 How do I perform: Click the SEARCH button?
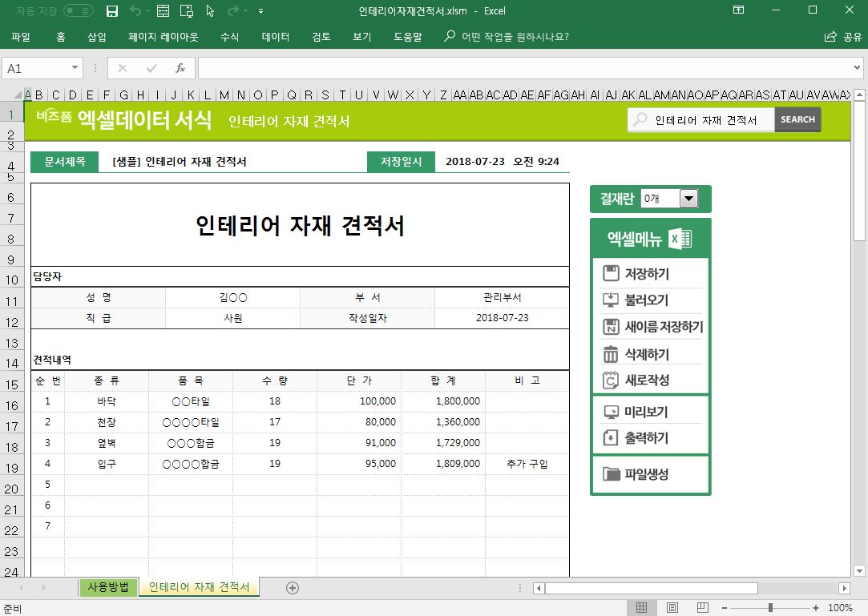pyautogui.click(x=797, y=119)
